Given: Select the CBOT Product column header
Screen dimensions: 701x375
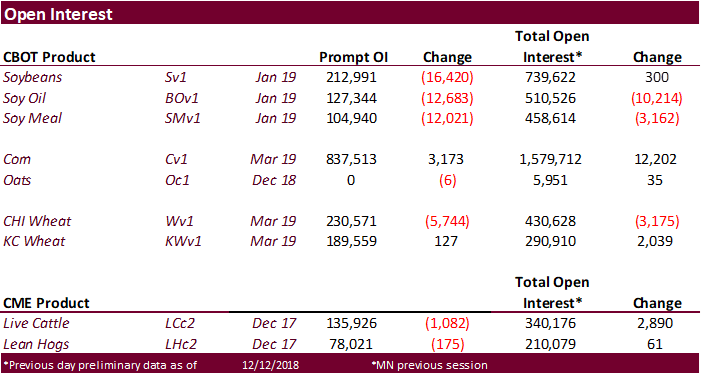Looking at the screenshot, I should 49,57.
